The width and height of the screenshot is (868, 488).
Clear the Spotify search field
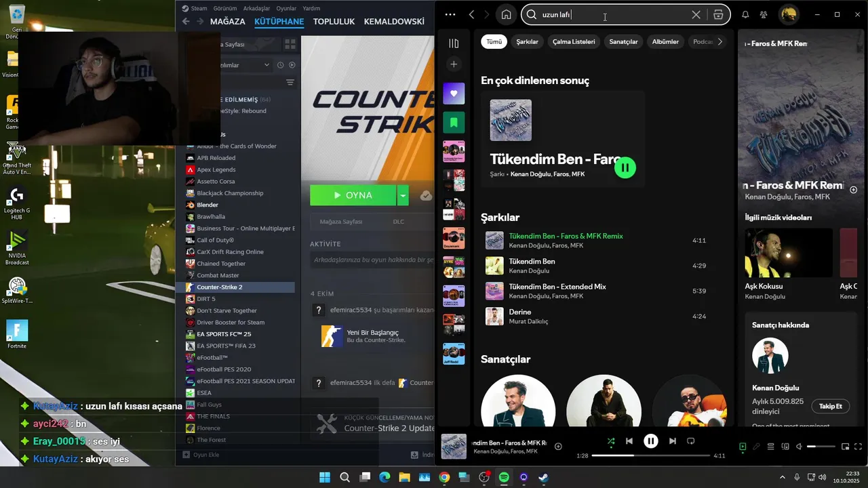pos(696,15)
